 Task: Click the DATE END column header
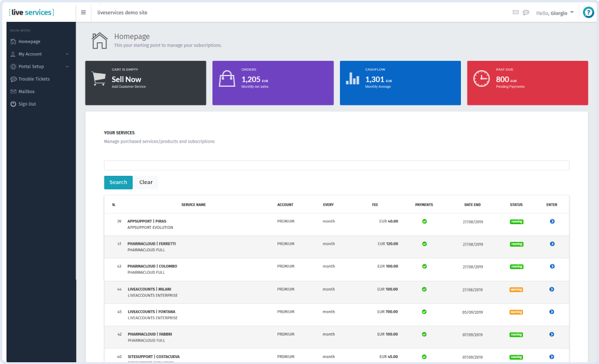(x=473, y=205)
